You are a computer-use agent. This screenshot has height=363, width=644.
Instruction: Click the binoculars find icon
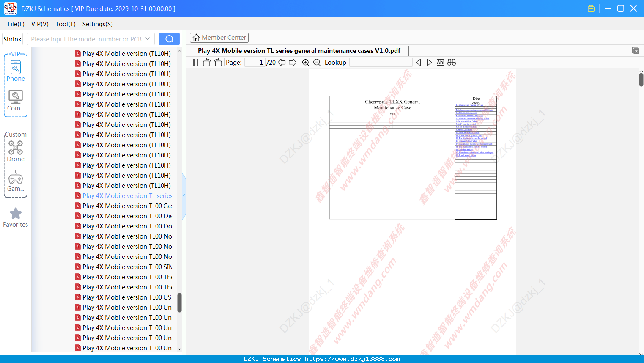point(452,63)
